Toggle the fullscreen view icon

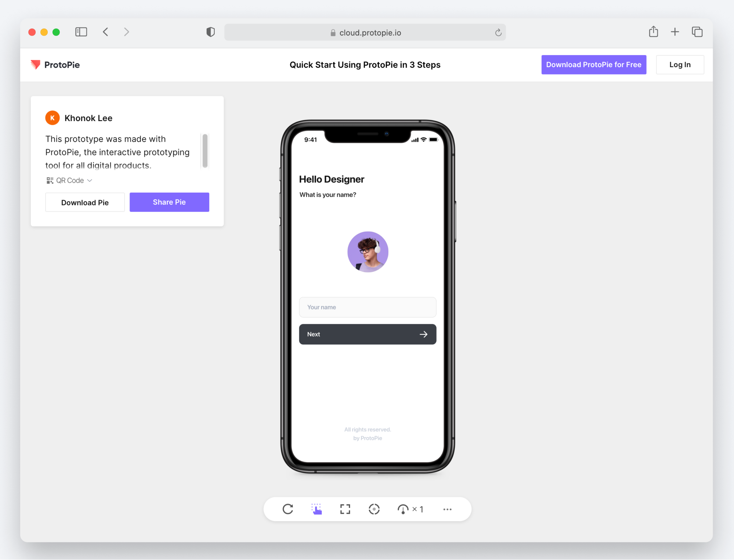coord(346,509)
